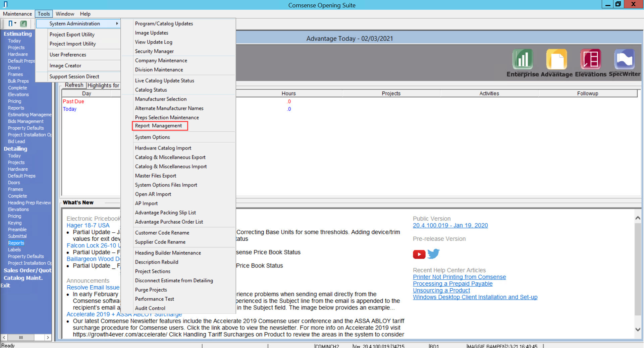
Task: Click the green chart toolbar icon
Action: tap(23, 24)
